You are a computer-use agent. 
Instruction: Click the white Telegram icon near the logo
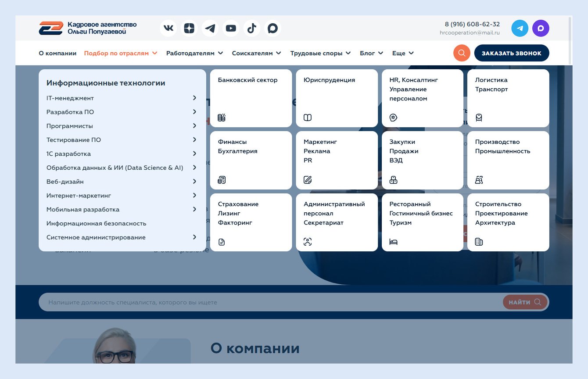point(210,29)
